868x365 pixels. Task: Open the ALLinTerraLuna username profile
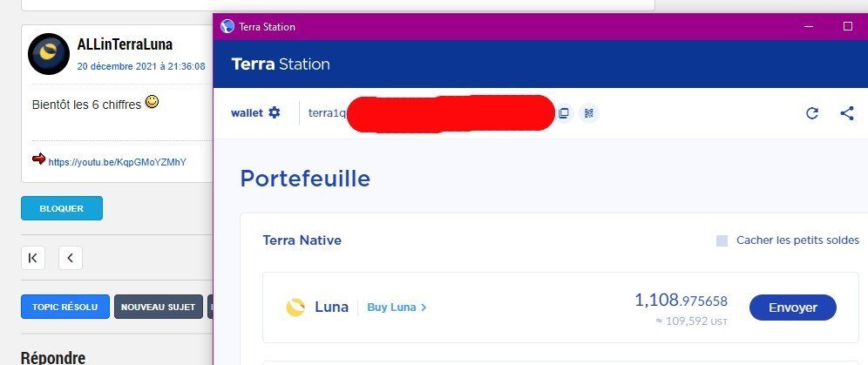125,44
